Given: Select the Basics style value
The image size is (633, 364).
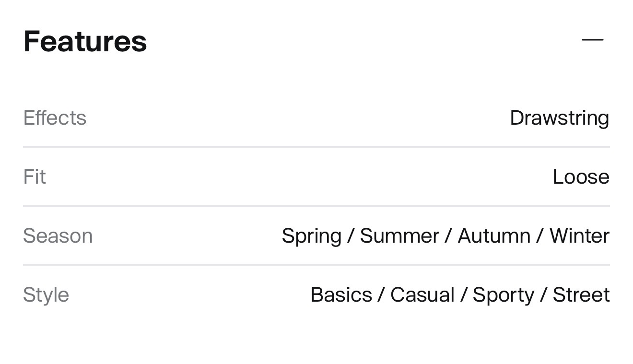Looking at the screenshot, I should point(341,295).
